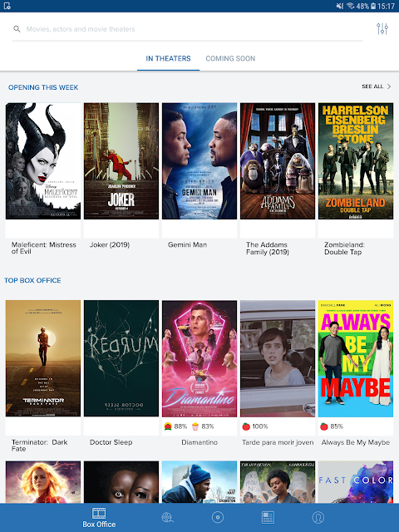This screenshot has height=532, width=399.
Task: Tap the Doctor Sleep title text
Action: 111,442
